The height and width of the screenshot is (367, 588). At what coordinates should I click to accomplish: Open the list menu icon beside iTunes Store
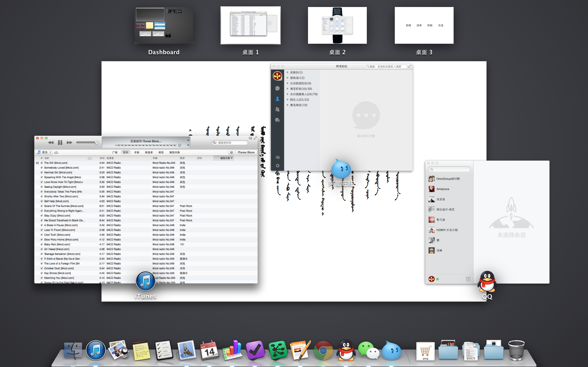pos(231,153)
